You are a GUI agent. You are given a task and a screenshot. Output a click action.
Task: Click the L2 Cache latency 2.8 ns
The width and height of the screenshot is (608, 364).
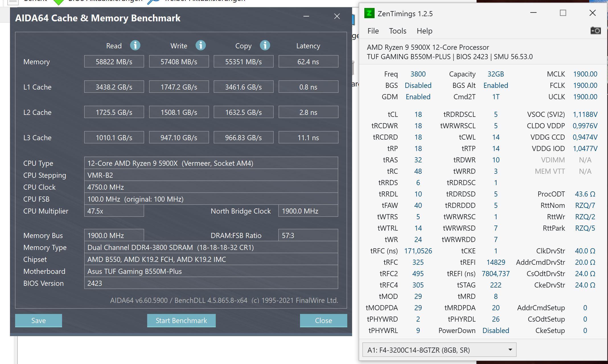coord(308,112)
